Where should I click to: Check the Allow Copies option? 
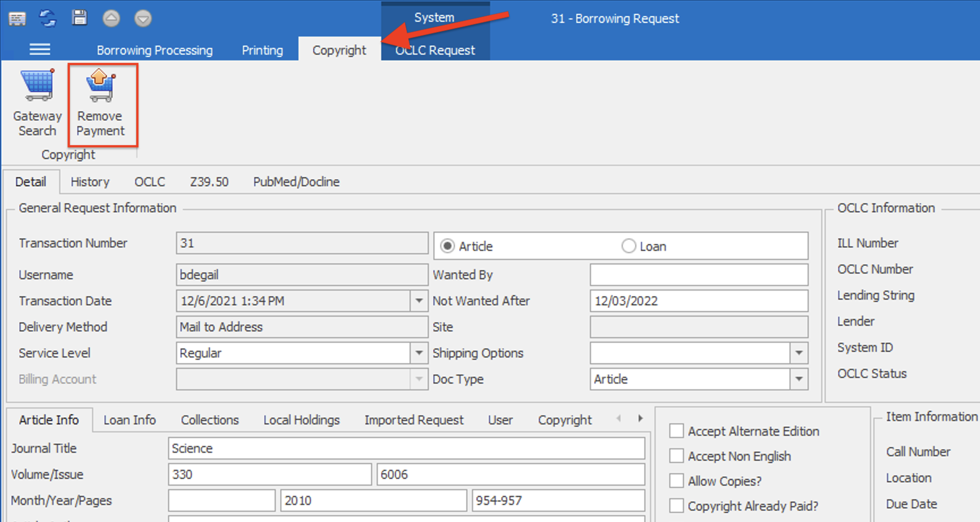(x=676, y=481)
